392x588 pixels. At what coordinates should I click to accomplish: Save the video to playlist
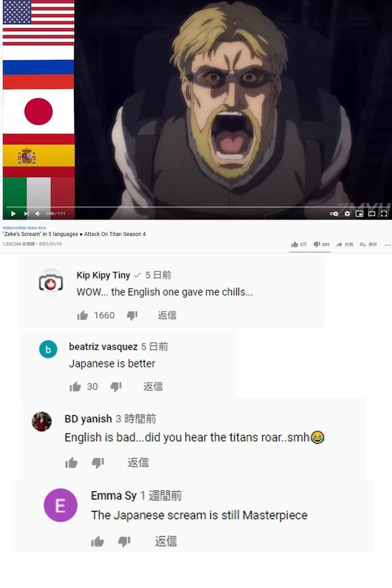(368, 244)
